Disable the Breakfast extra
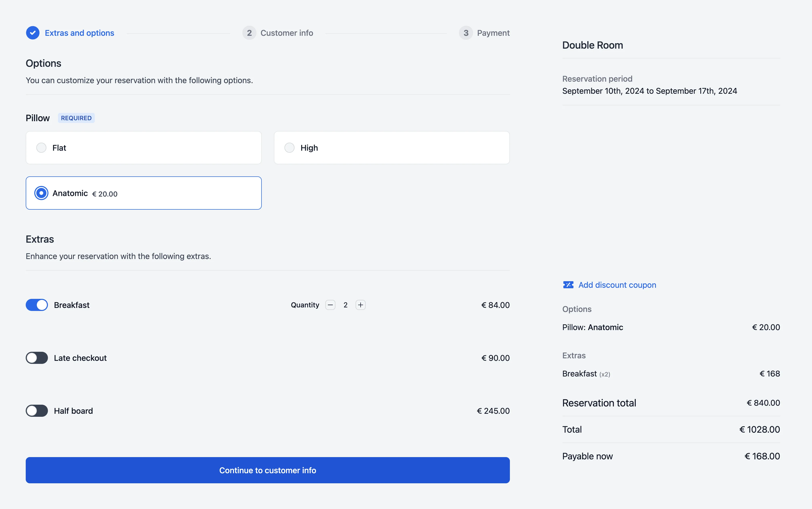Viewport: 812px width, 509px height. [36, 305]
